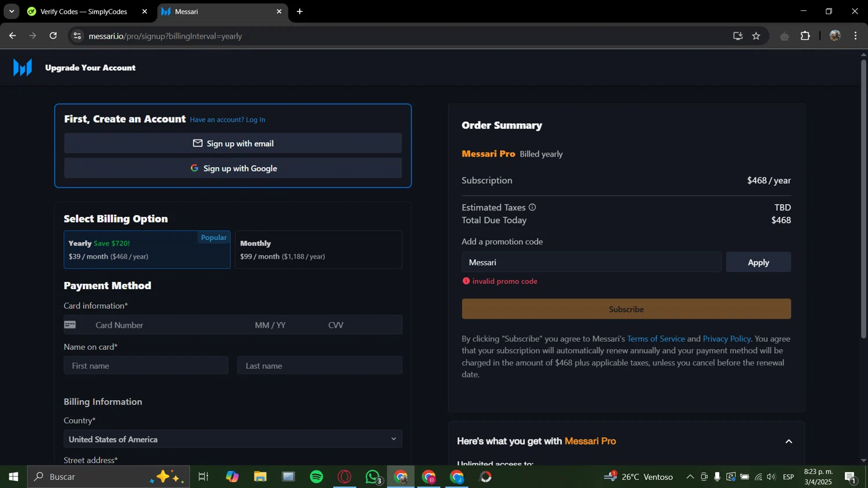Open Opera browser from the taskbar

pyautogui.click(x=345, y=477)
